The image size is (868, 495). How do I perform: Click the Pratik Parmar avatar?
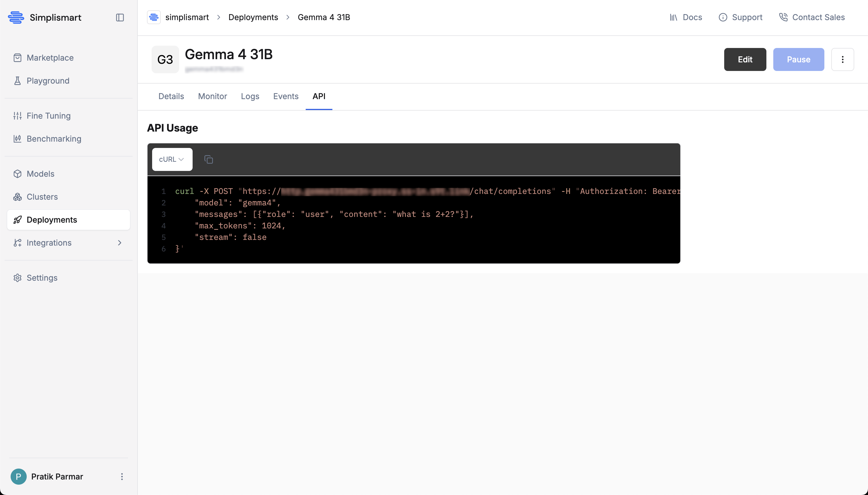pyautogui.click(x=19, y=476)
